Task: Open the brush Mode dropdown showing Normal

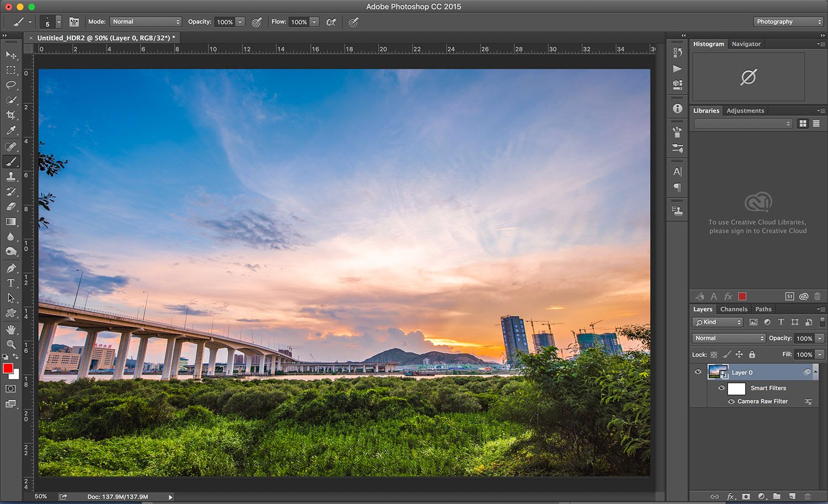Action: (145, 22)
